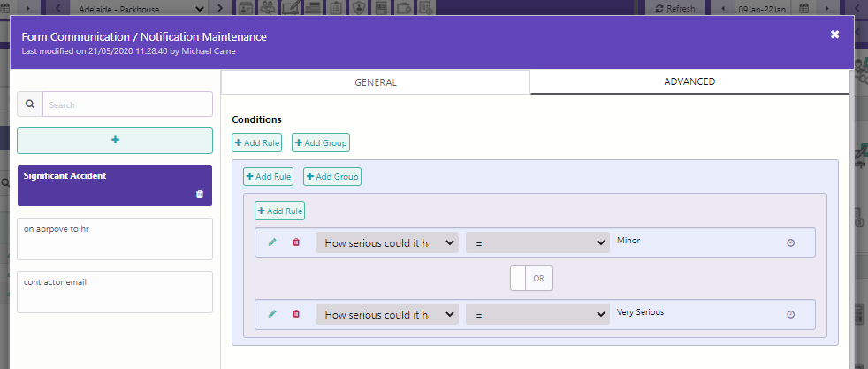Click the clipboard checklist toolbar icon
Image resolution: width=868 pixels, height=369 pixels.
[x=336, y=8]
